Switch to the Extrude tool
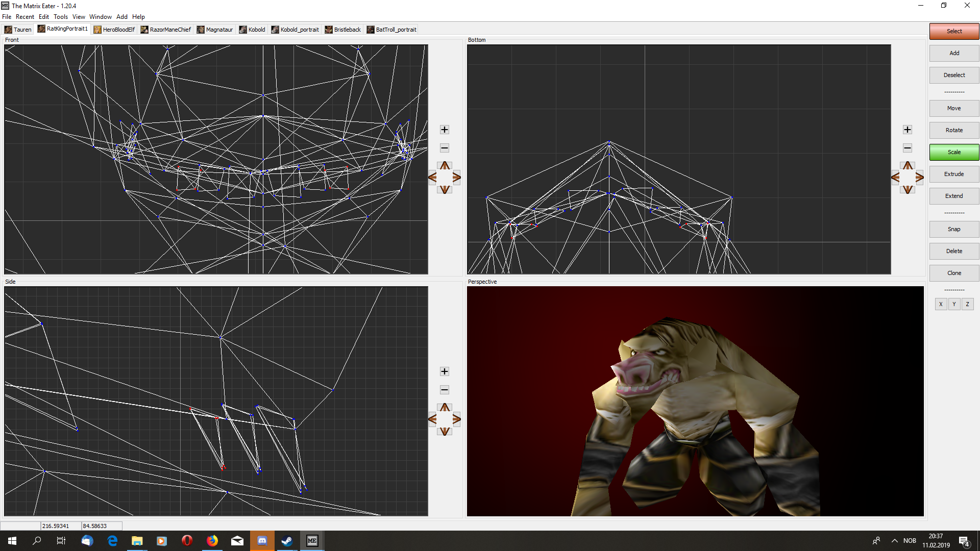The image size is (980, 551). point(954,174)
